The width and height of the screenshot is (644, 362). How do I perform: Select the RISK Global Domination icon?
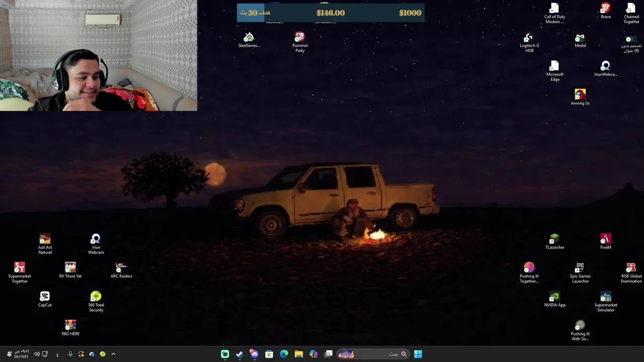[631, 273]
